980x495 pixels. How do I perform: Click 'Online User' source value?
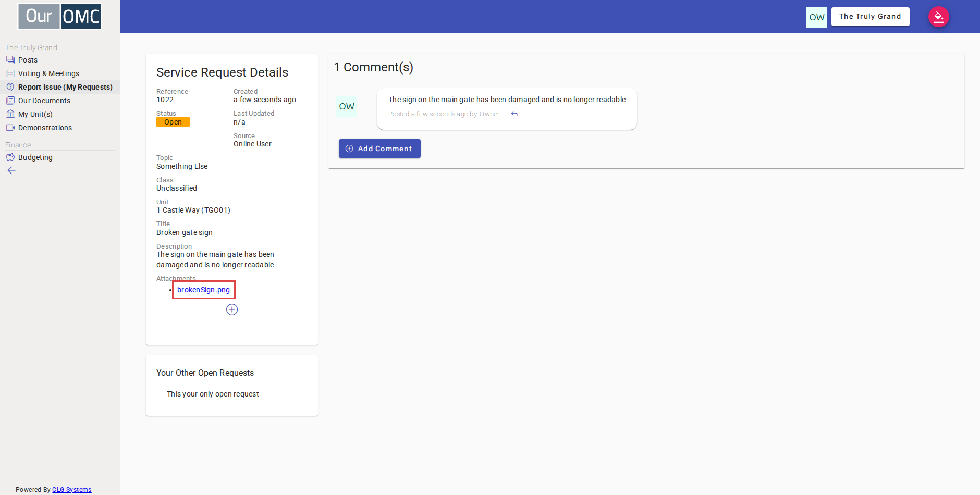[x=252, y=144]
